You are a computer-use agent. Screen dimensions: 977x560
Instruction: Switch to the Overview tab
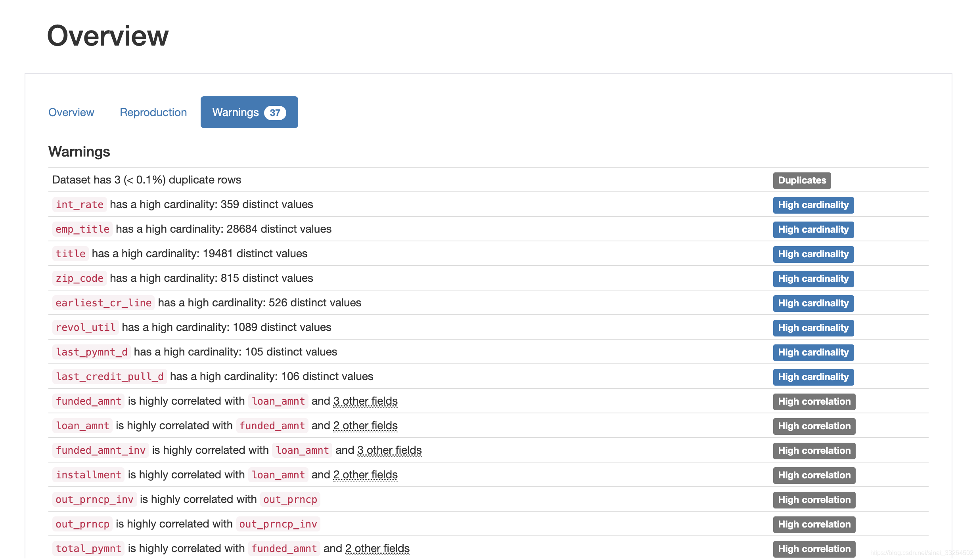pos(71,112)
